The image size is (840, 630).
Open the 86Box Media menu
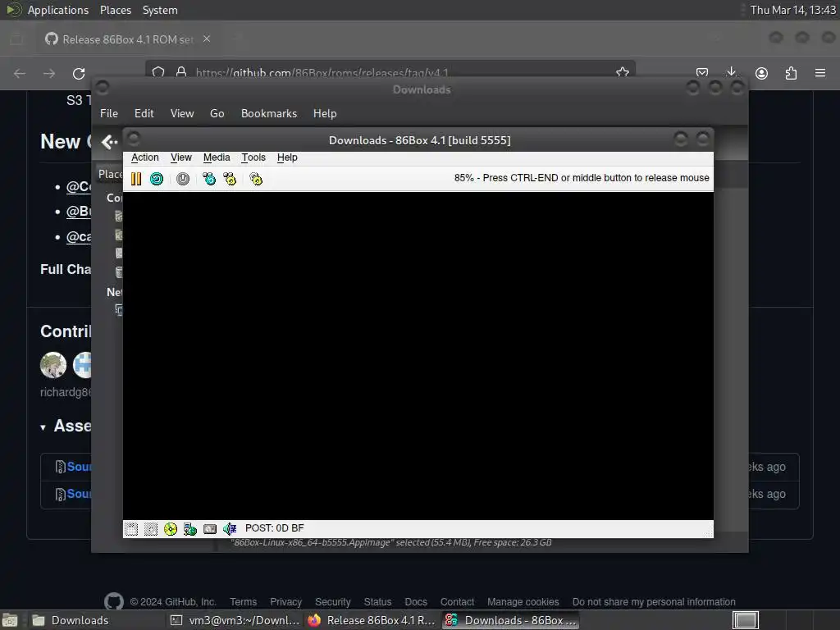217,157
